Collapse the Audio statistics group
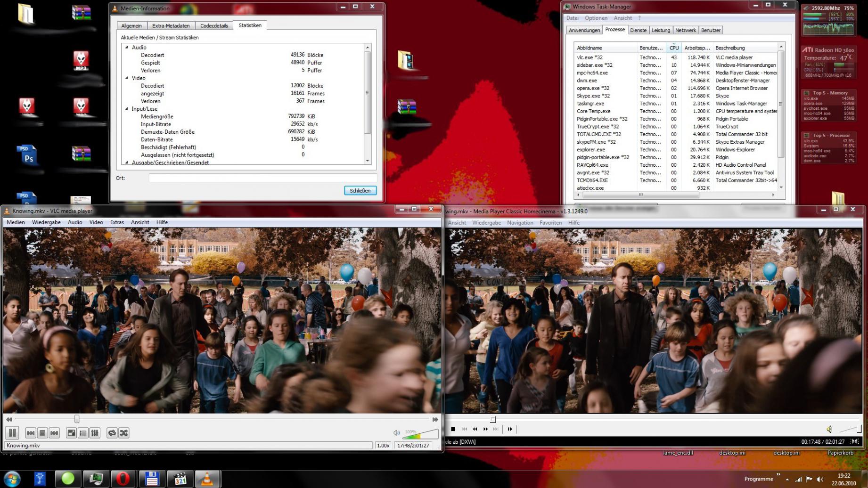868x488 pixels. tap(127, 47)
